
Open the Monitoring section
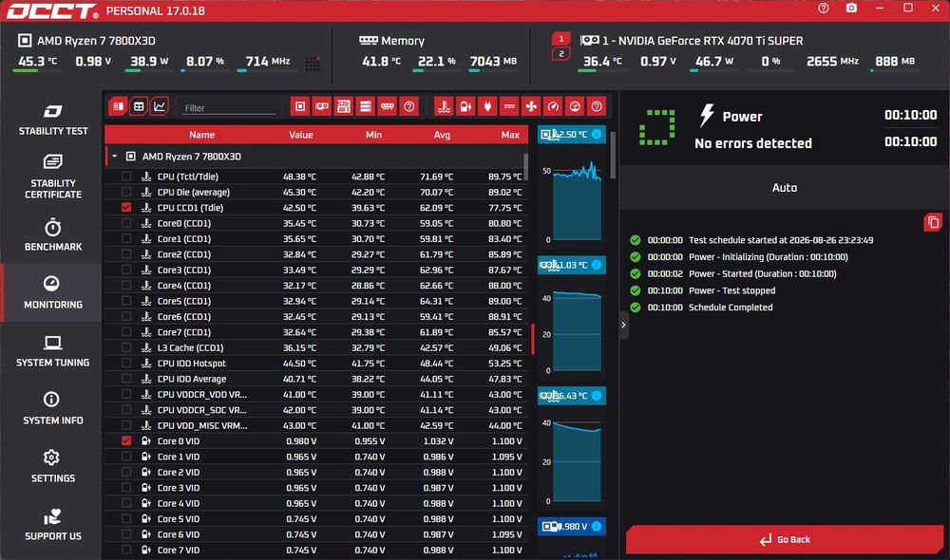pos(52,293)
